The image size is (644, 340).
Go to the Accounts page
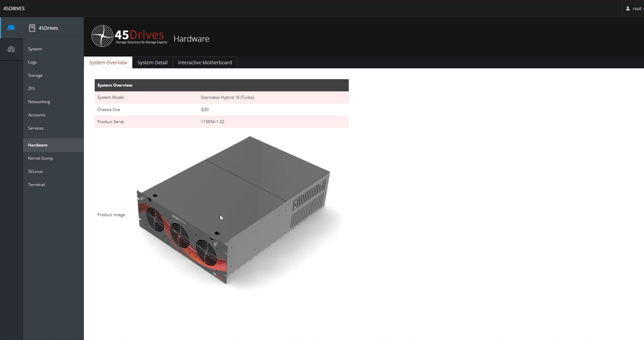[x=36, y=115]
